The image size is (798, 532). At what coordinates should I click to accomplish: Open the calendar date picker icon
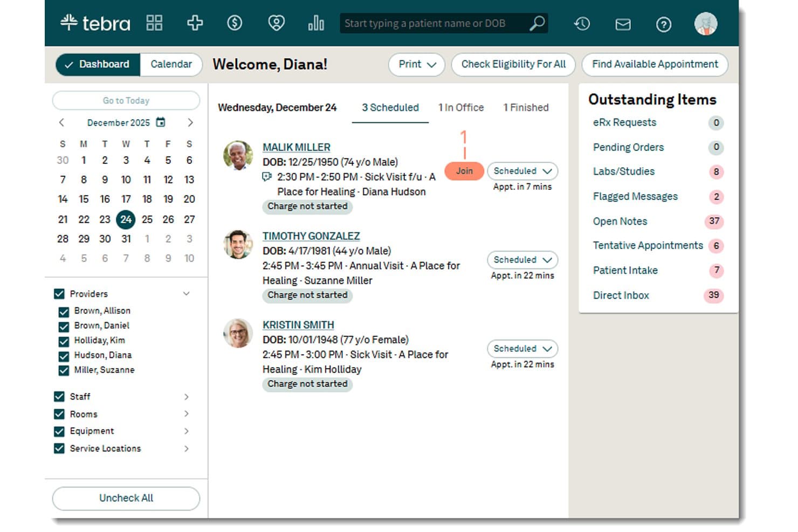[x=160, y=122]
